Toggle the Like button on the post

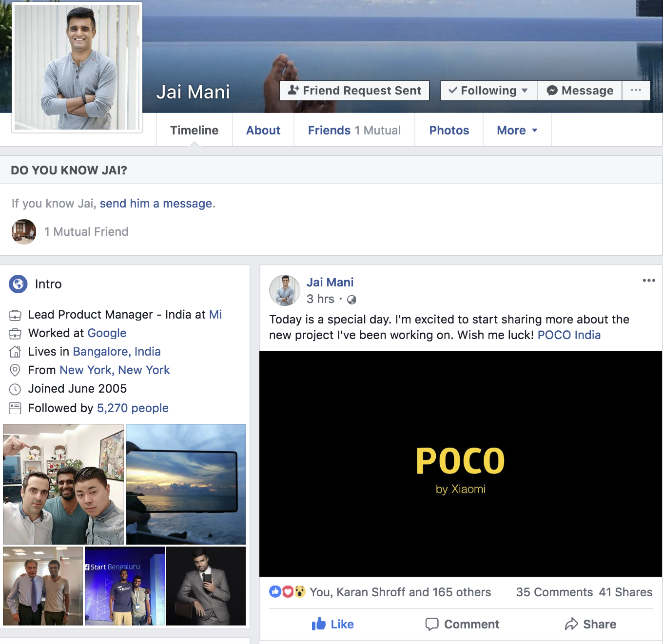[333, 624]
